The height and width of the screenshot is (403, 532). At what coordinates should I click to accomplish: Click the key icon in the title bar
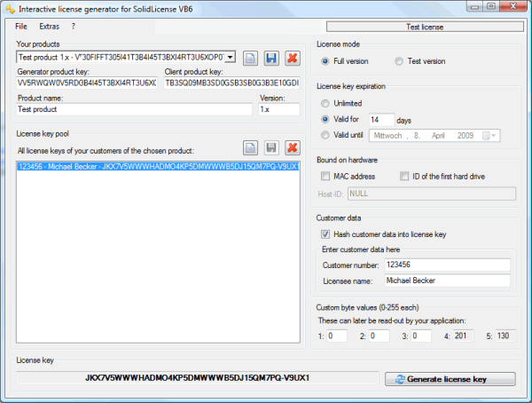point(10,9)
